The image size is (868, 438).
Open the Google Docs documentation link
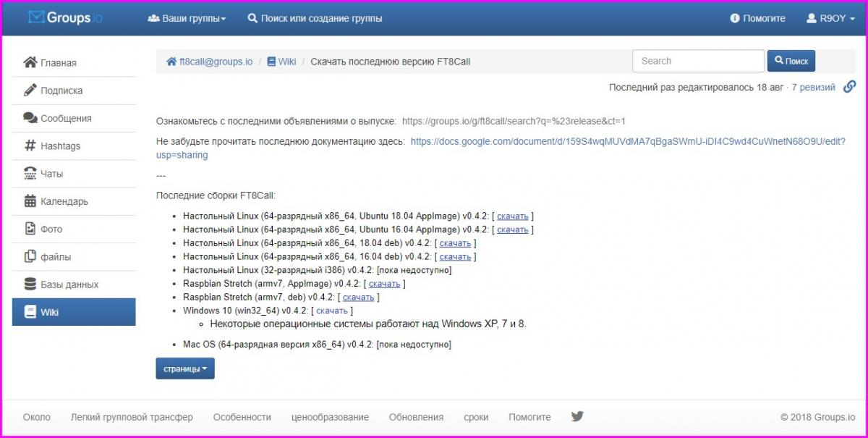(627, 142)
